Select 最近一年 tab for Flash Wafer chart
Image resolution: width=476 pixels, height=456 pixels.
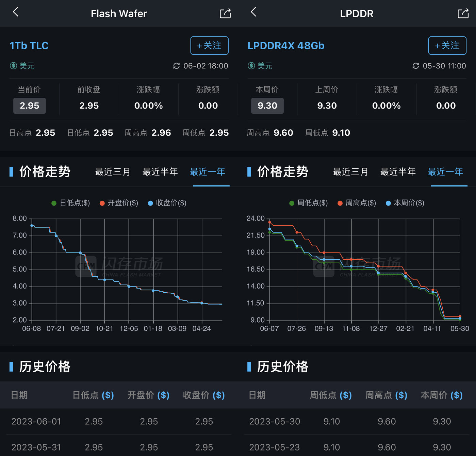(207, 172)
